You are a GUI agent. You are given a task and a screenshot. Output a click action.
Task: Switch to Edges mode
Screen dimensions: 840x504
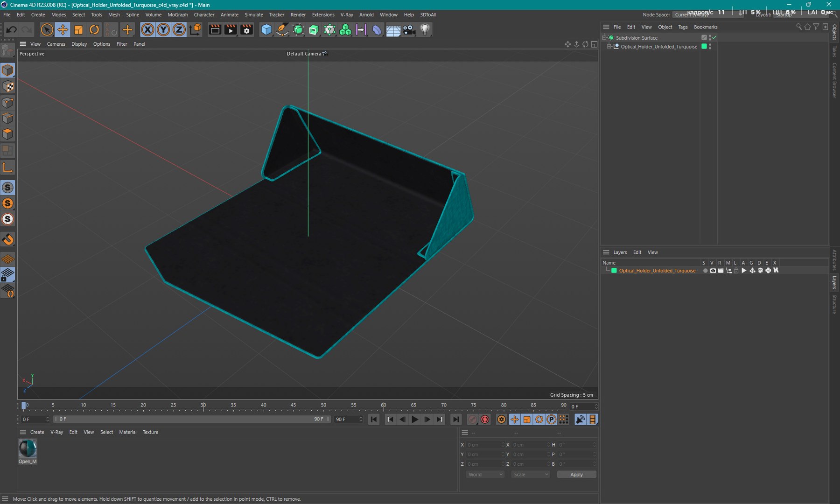pyautogui.click(x=8, y=119)
